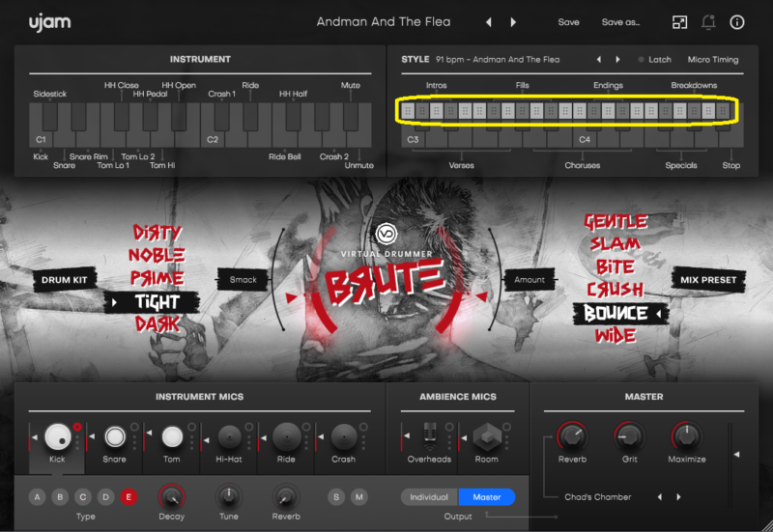Select the Bite mix preset
The width and height of the screenshot is (773, 532).
[x=616, y=266]
